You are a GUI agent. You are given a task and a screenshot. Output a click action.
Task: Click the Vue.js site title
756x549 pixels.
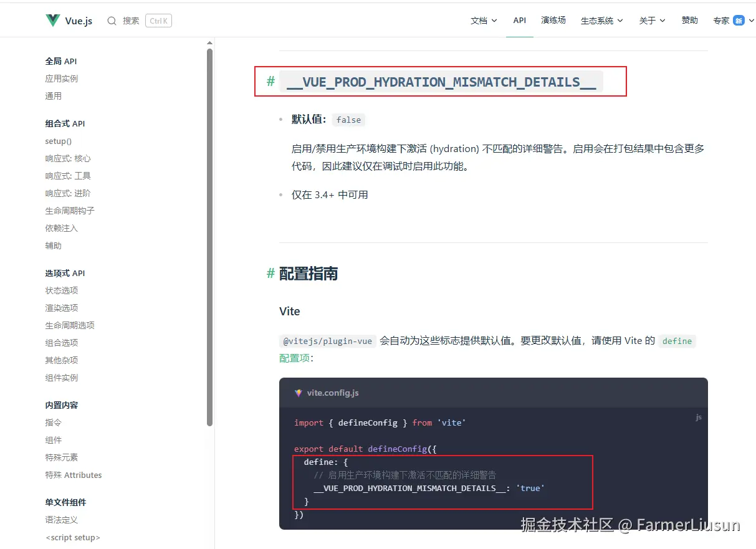[79, 21]
